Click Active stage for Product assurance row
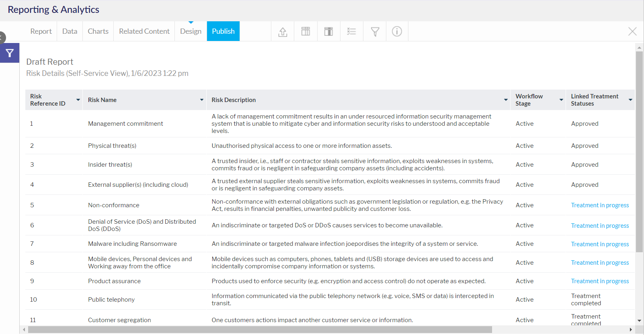The height and width of the screenshot is (335, 644). tap(525, 281)
